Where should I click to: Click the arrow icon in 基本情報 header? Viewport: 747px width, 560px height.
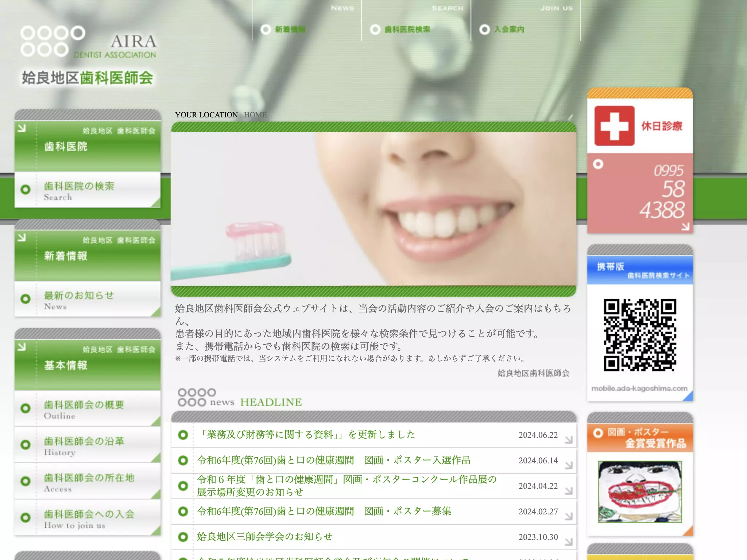click(x=22, y=347)
